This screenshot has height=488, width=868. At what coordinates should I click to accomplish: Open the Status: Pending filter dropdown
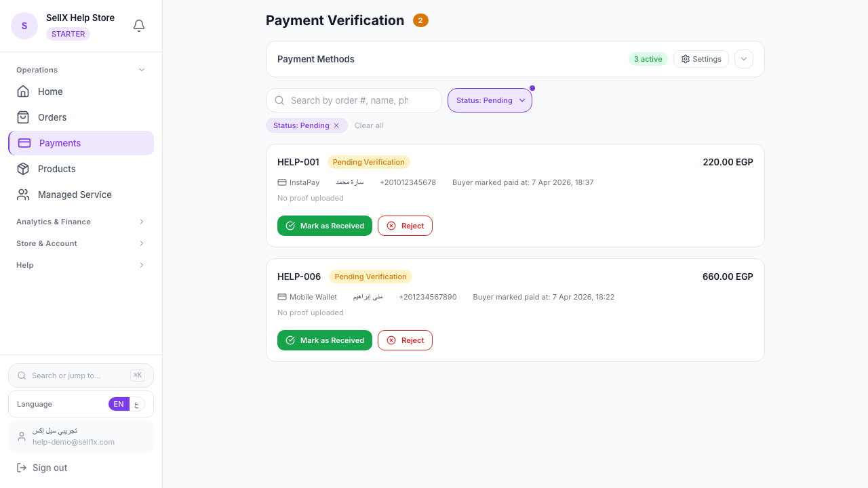pyautogui.click(x=490, y=100)
